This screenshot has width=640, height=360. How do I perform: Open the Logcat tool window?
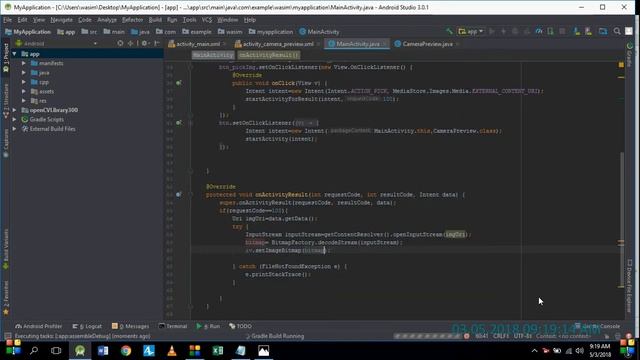[x=87, y=326]
